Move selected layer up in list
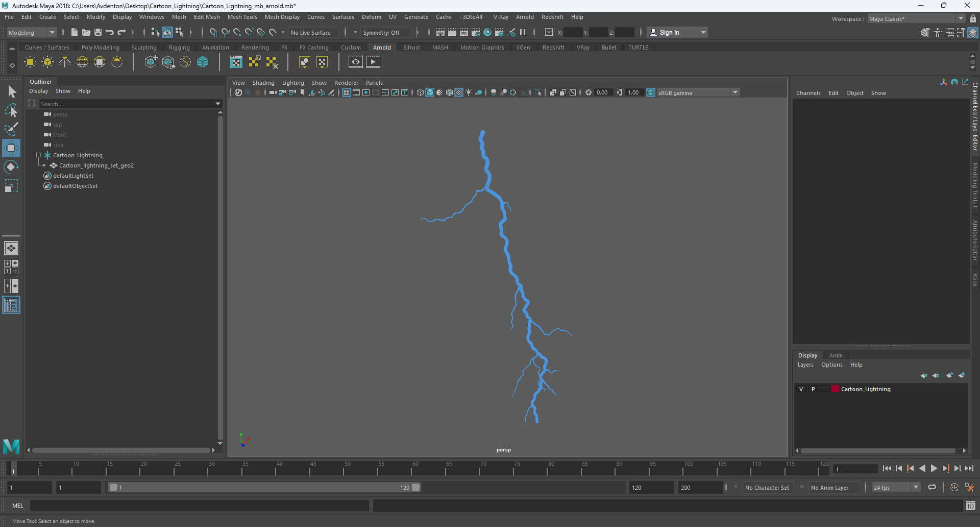980x527 pixels. pos(924,375)
